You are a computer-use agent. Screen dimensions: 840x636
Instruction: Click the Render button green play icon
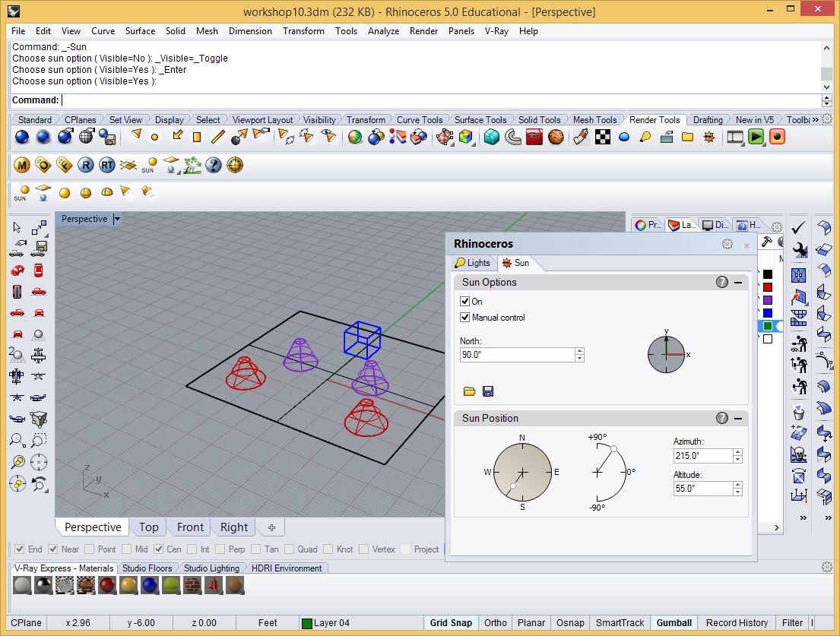coord(756,137)
